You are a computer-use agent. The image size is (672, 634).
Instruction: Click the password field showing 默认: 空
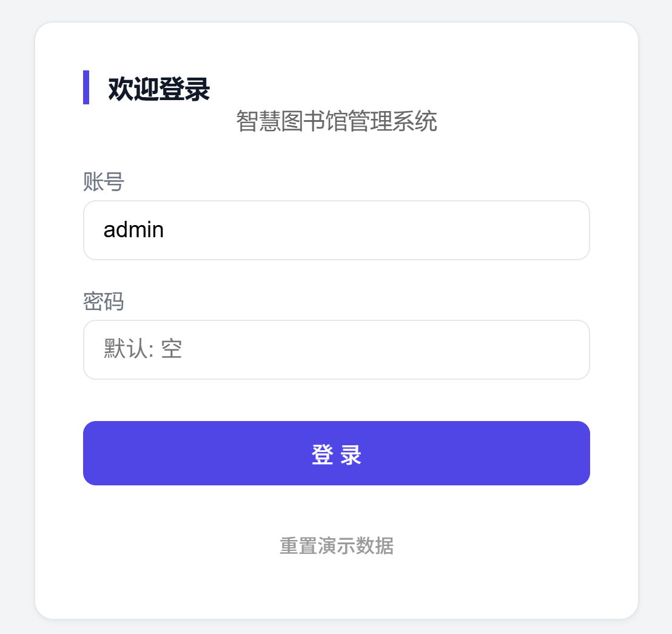pos(336,349)
